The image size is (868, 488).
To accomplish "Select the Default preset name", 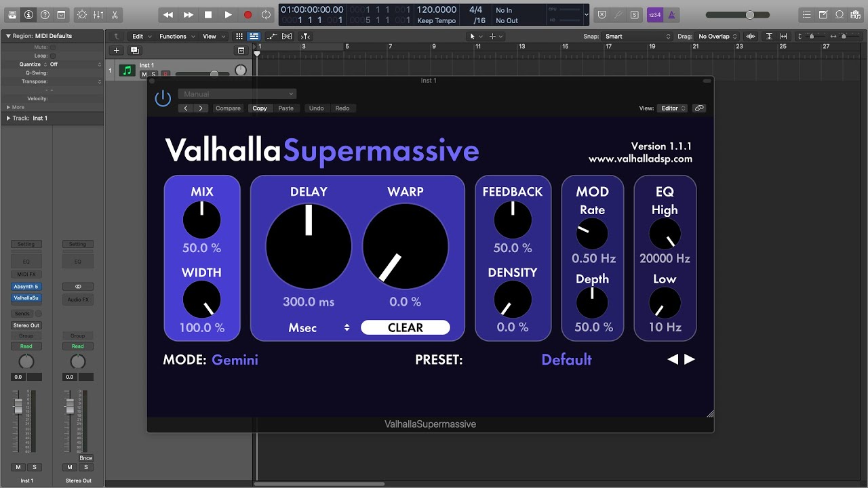I will tap(566, 360).
